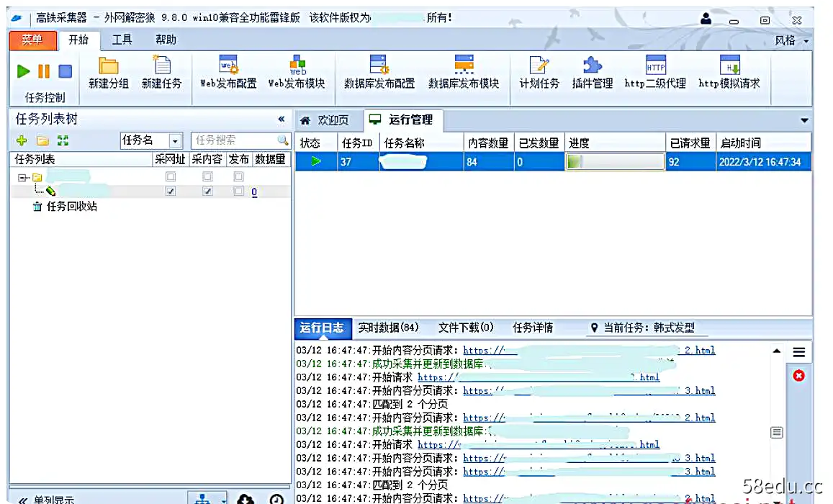833x504 pixels.
Task: Open the 菜单 menu
Action: [32, 40]
